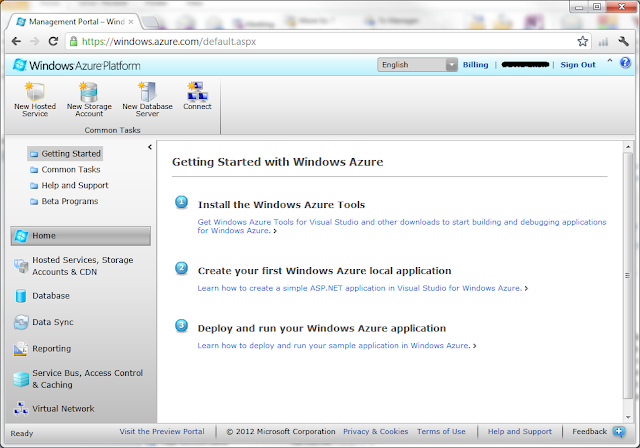Click the Ready status bar text
640x448 pixels.
pos(22,433)
